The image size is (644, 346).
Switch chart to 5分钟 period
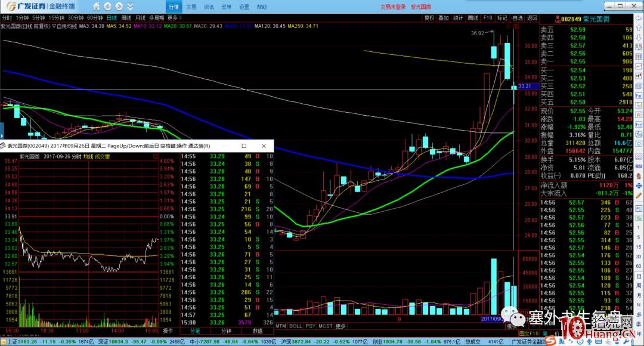click(x=39, y=18)
